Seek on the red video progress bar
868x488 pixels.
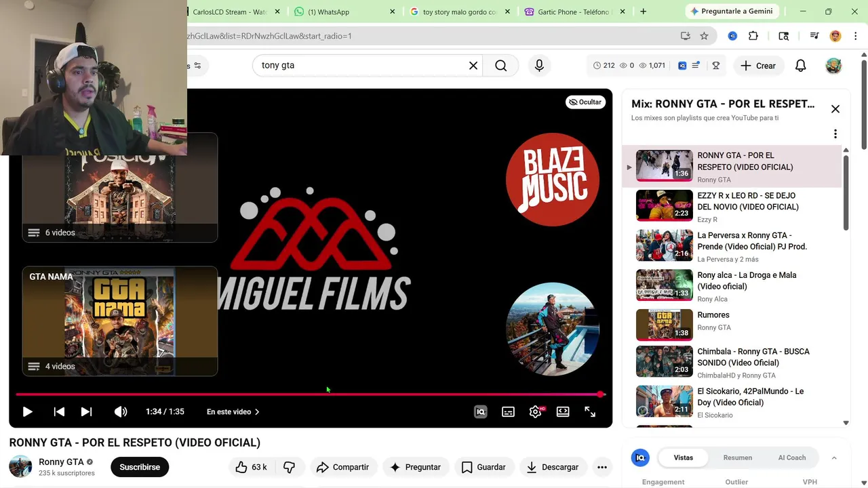coord(310,394)
